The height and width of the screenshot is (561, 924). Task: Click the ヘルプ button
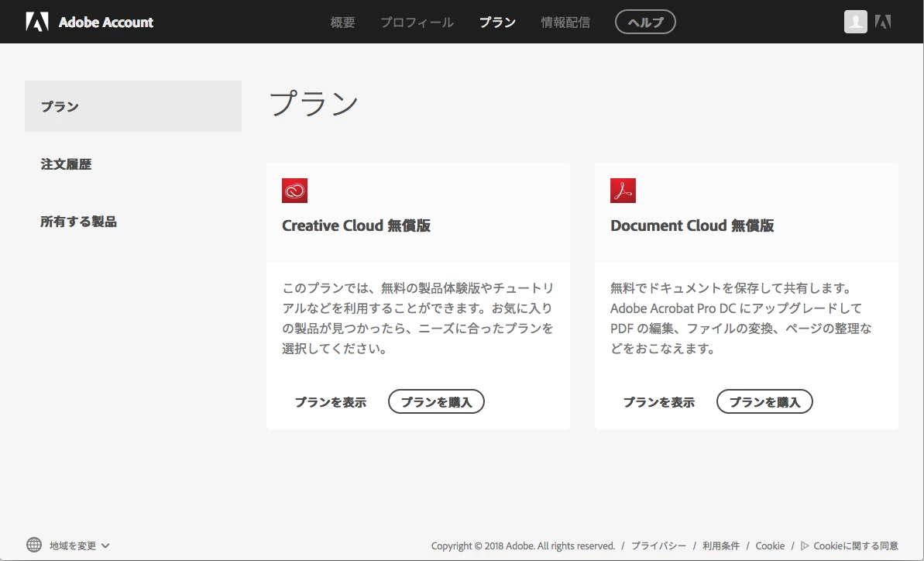point(645,22)
